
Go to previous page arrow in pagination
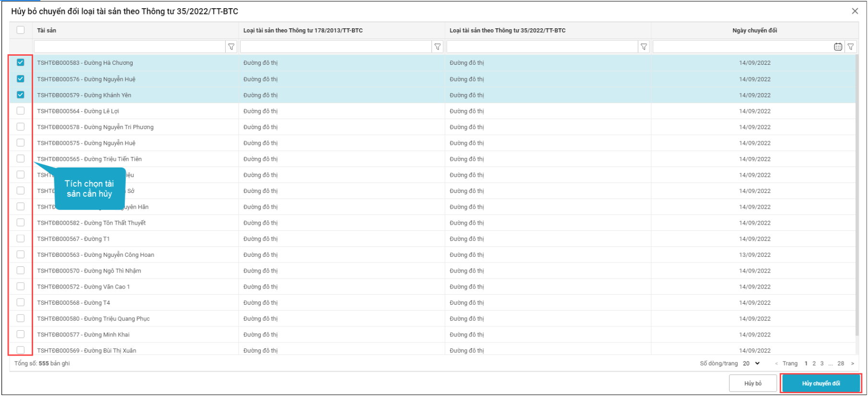(776, 363)
